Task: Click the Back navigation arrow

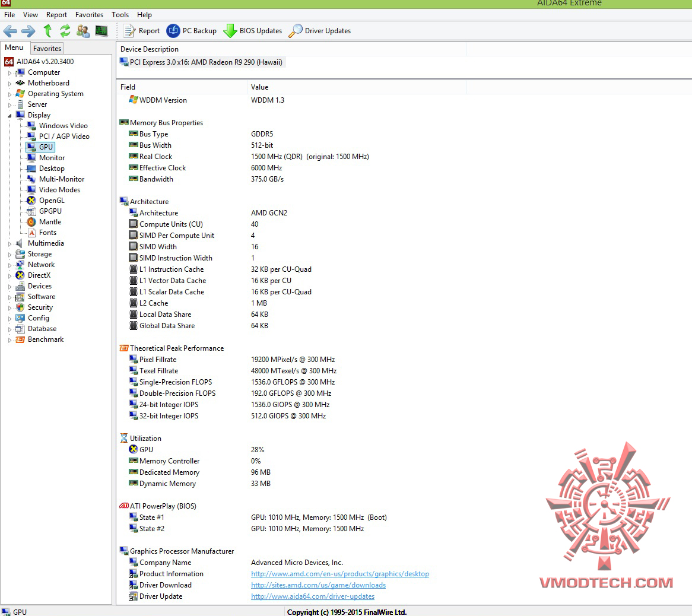Action: click(x=10, y=31)
